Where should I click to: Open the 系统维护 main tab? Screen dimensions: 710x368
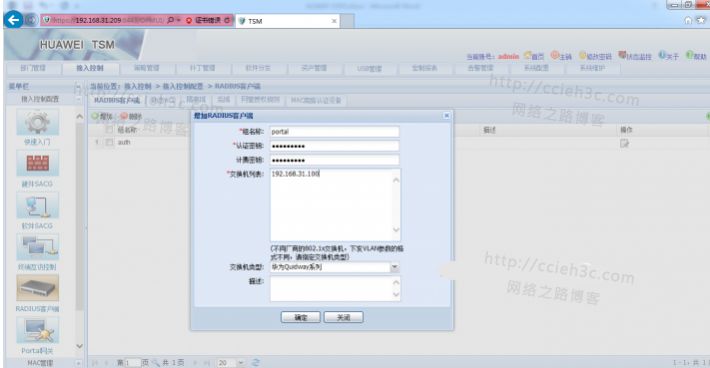592,68
